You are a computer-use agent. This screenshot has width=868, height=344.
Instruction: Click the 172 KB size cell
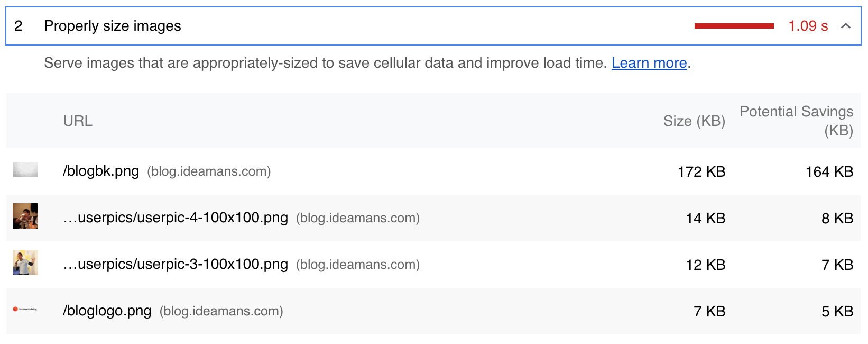[x=701, y=172]
